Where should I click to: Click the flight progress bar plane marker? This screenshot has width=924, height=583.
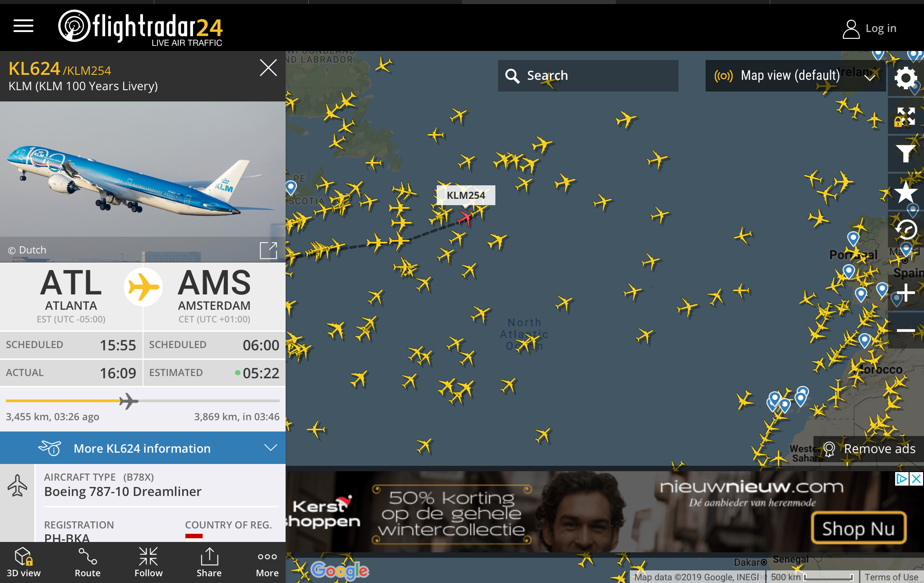(129, 401)
